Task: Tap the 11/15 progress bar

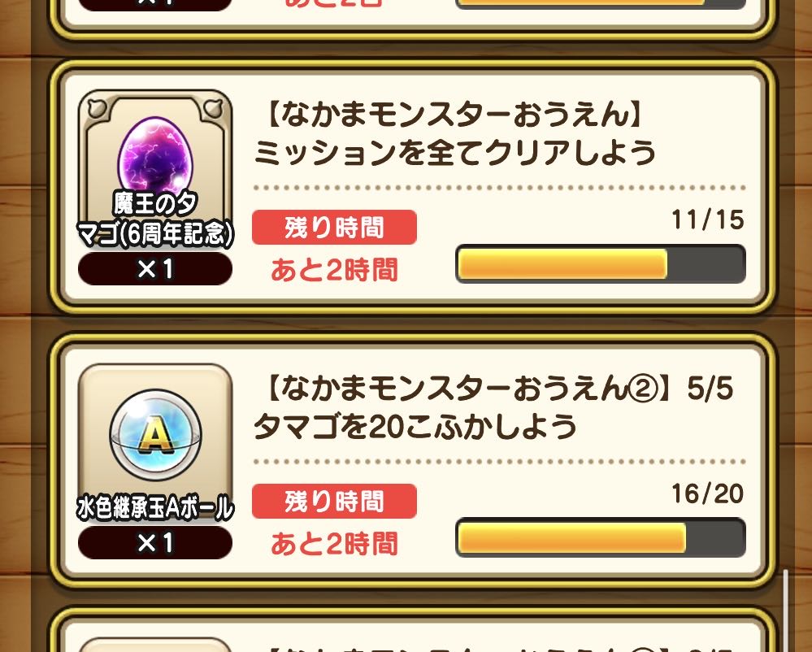Action: point(601,264)
